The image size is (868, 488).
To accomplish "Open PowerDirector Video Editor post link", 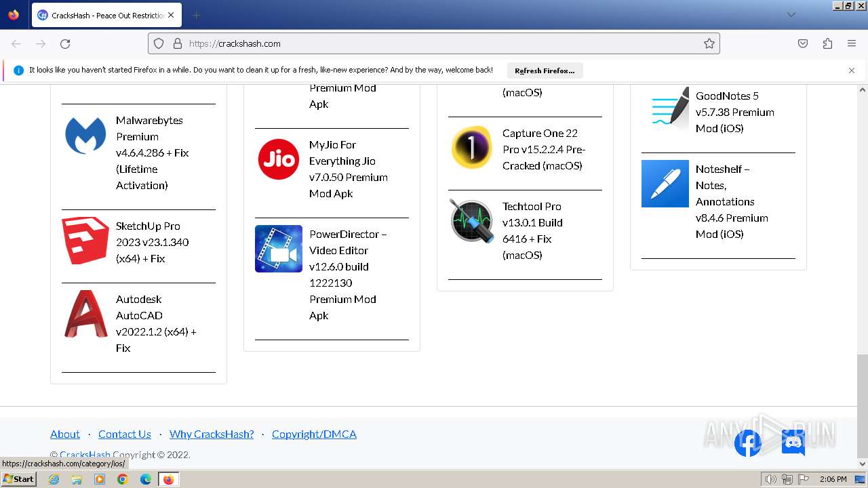I will [348, 274].
